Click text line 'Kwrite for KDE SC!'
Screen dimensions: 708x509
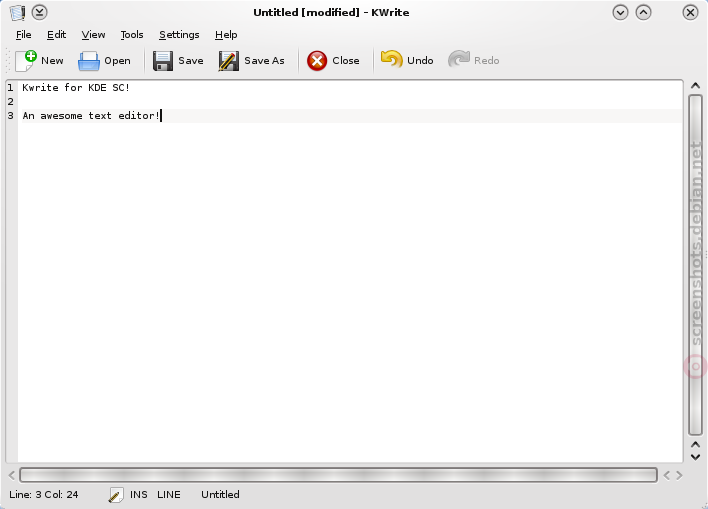click(x=76, y=88)
